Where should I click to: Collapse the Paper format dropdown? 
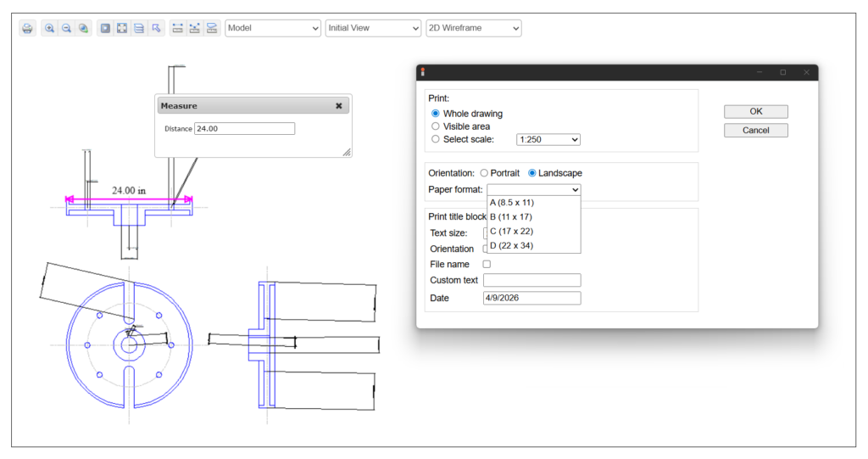pyautogui.click(x=534, y=189)
